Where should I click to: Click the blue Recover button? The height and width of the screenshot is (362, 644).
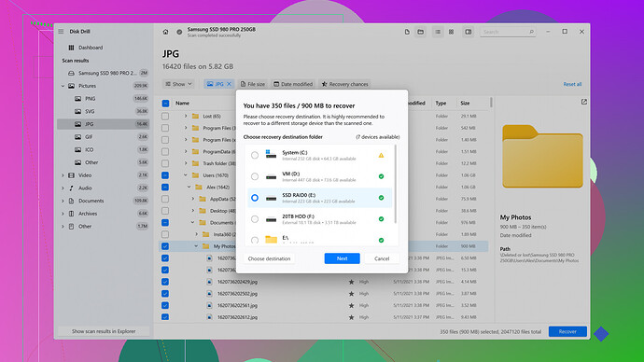[x=567, y=331]
